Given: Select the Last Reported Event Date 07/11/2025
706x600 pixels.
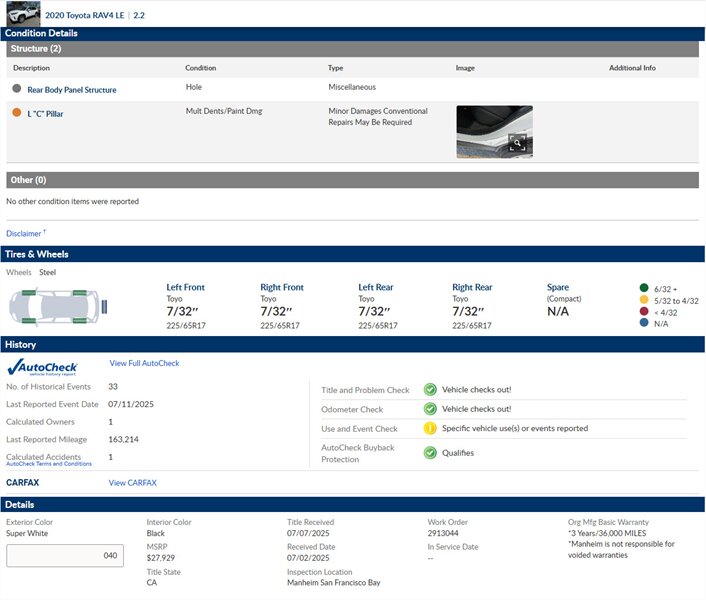Looking at the screenshot, I should tap(131, 404).
